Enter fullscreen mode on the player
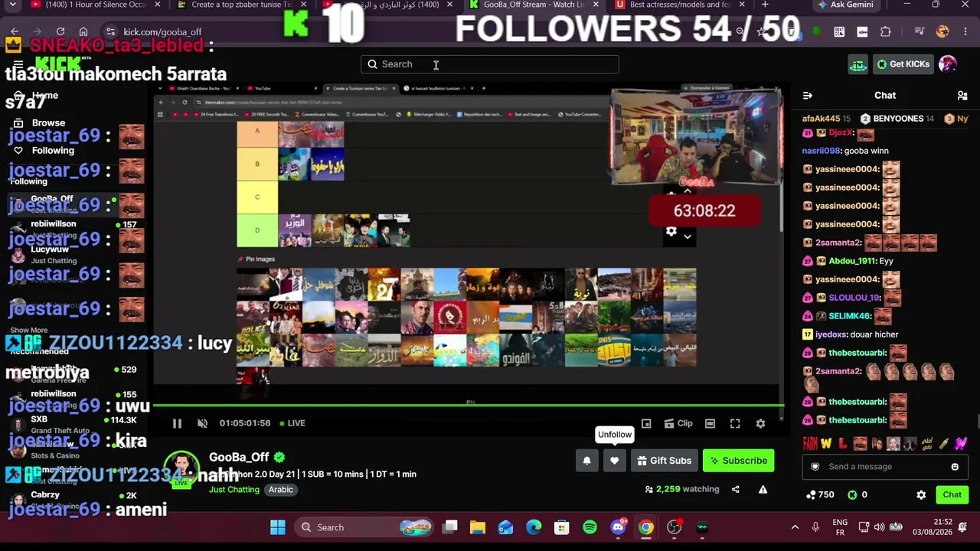This screenshot has width=980, height=551. coord(735,423)
